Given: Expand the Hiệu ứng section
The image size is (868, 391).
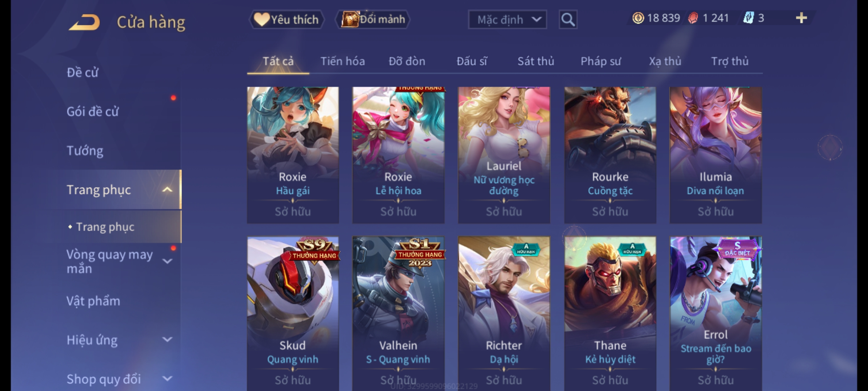Looking at the screenshot, I should (x=167, y=340).
